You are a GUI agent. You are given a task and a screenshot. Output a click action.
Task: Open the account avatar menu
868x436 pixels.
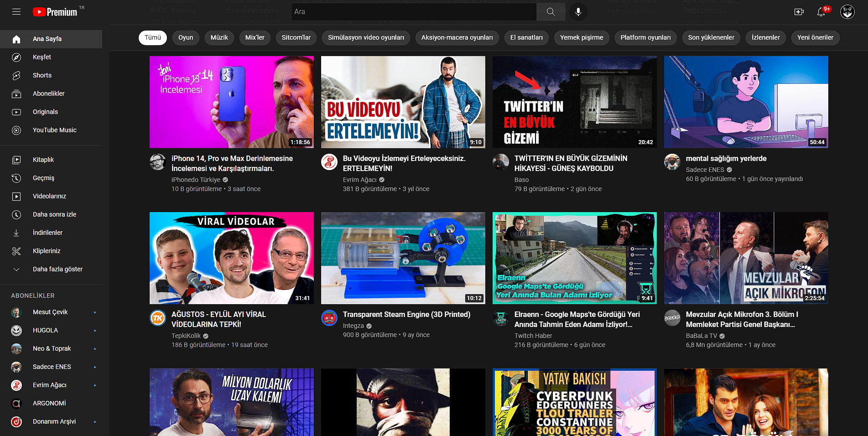(x=847, y=12)
